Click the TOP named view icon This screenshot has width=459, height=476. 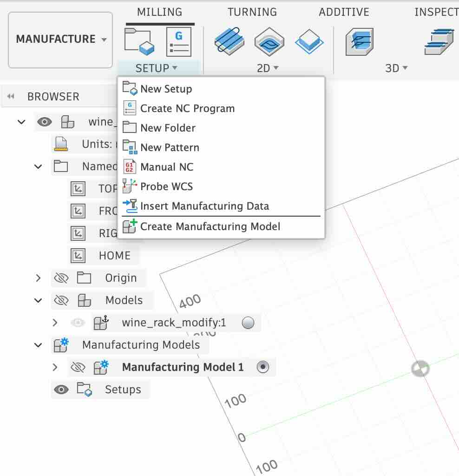[x=78, y=189]
